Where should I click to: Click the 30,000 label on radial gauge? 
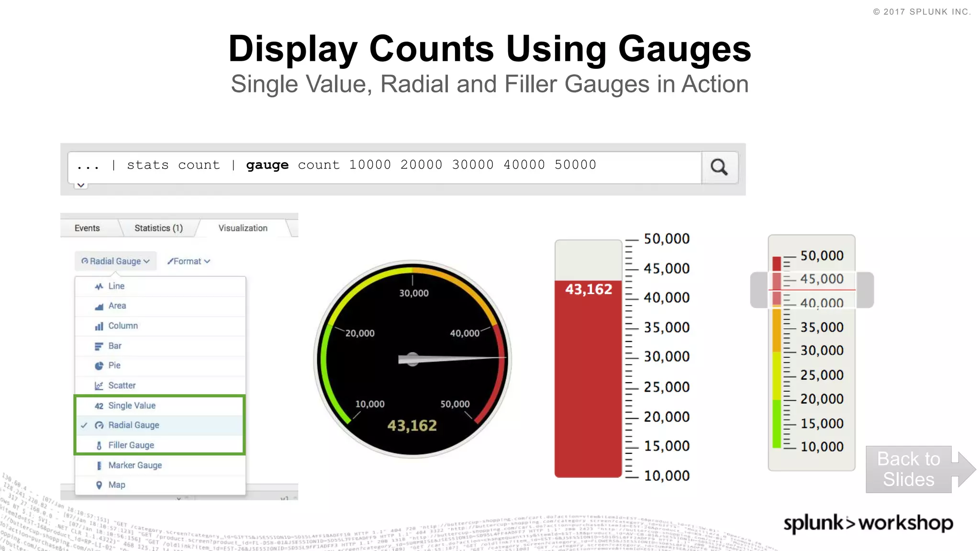pos(414,293)
